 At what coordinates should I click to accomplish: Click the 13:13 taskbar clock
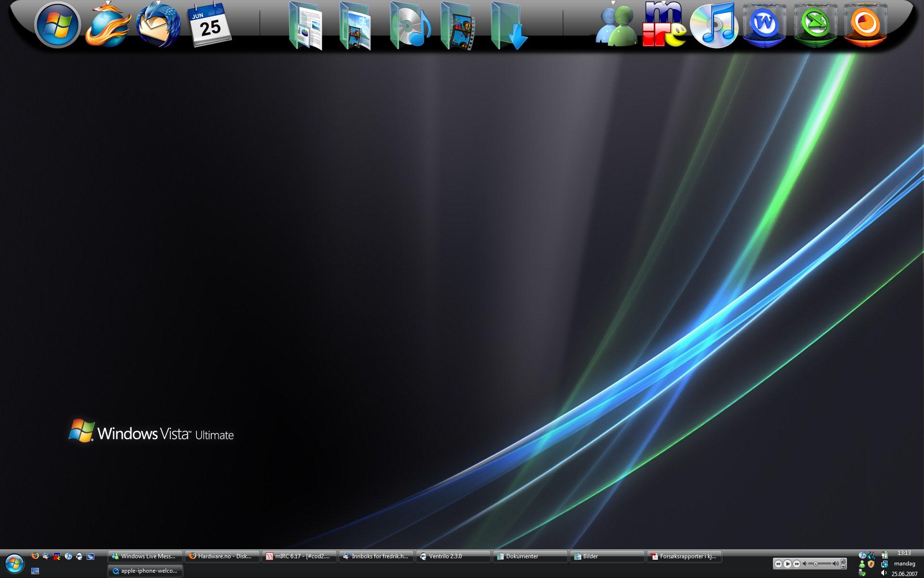click(904, 553)
